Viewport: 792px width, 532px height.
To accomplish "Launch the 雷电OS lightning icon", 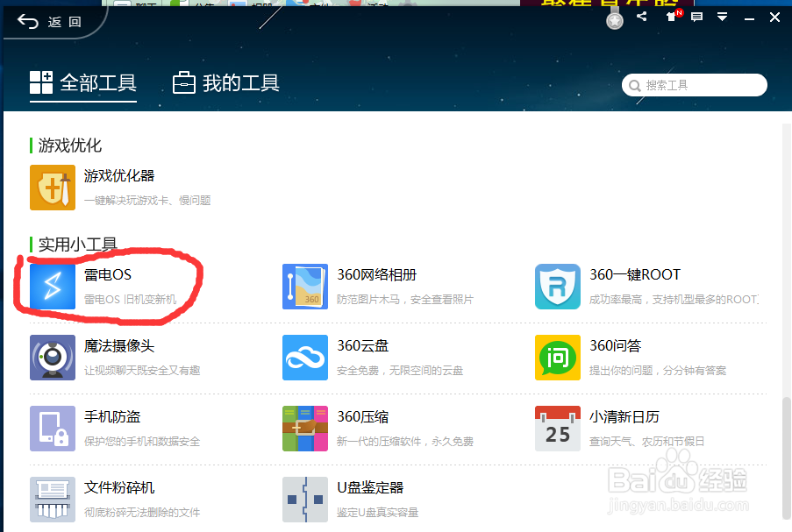I will tap(53, 287).
